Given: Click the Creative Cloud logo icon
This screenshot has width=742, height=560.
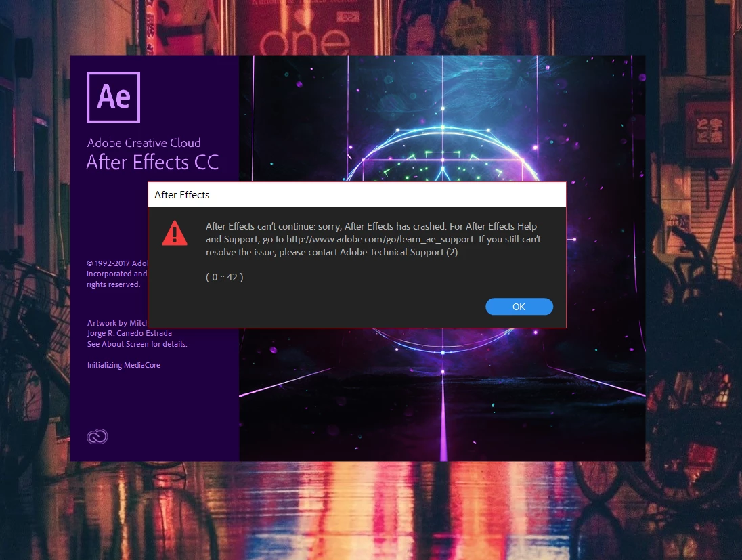Looking at the screenshot, I should 97,437.
